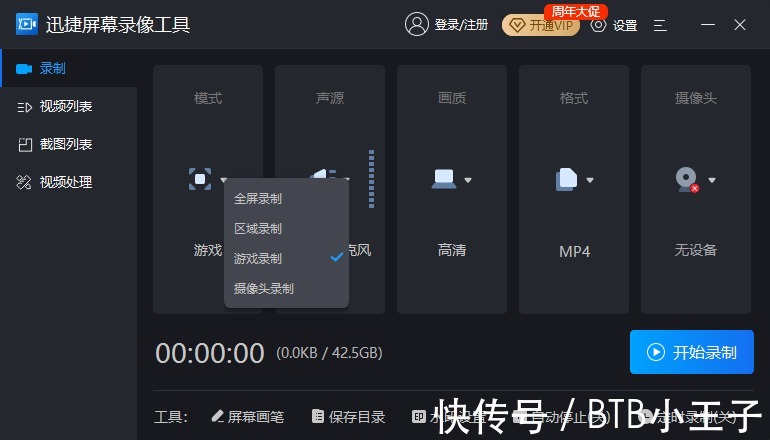Click the 画质 laptop quality icon

(444, 179)
